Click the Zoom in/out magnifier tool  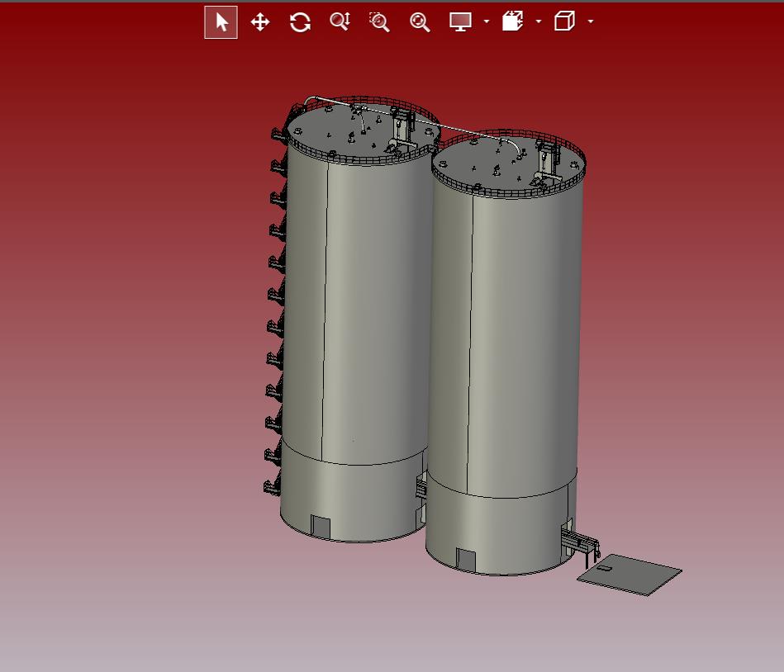[x=340, y=22]
